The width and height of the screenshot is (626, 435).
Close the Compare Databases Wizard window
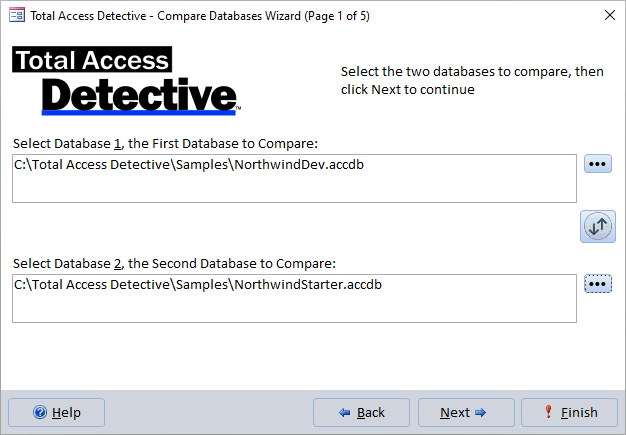[x=610, y=15]
